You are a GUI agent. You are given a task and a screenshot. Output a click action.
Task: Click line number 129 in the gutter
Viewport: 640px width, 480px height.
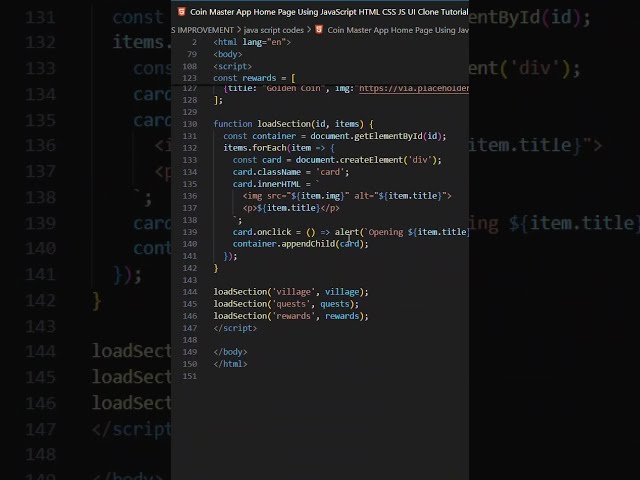pos(190,112)
